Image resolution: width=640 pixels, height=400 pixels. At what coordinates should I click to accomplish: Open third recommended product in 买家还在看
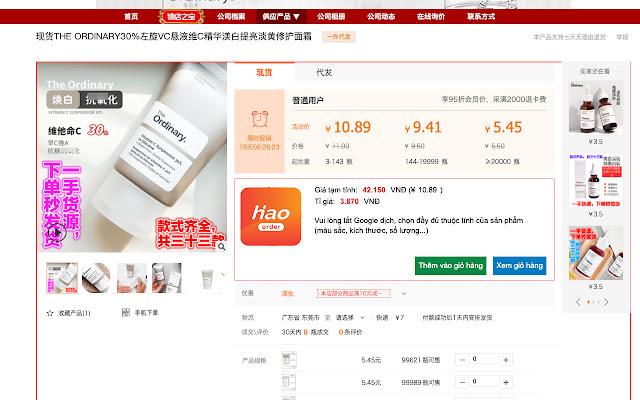[x=596, y=253]
